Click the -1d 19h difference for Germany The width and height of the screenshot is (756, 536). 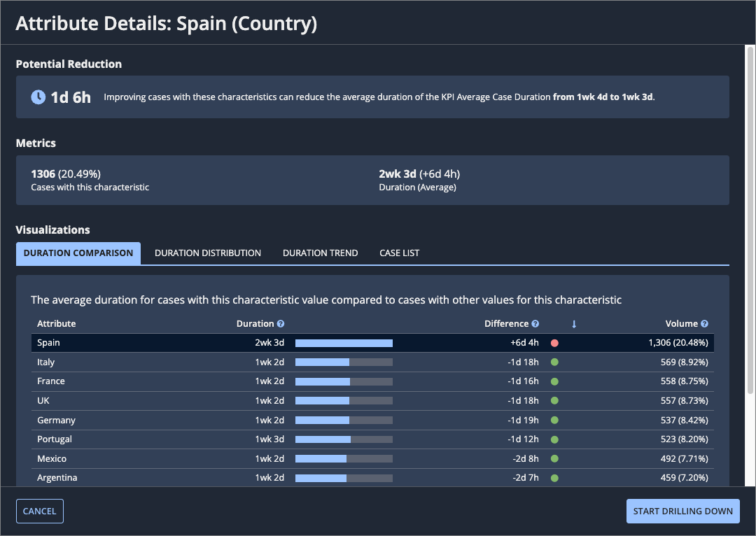click(x=523, y=420)
